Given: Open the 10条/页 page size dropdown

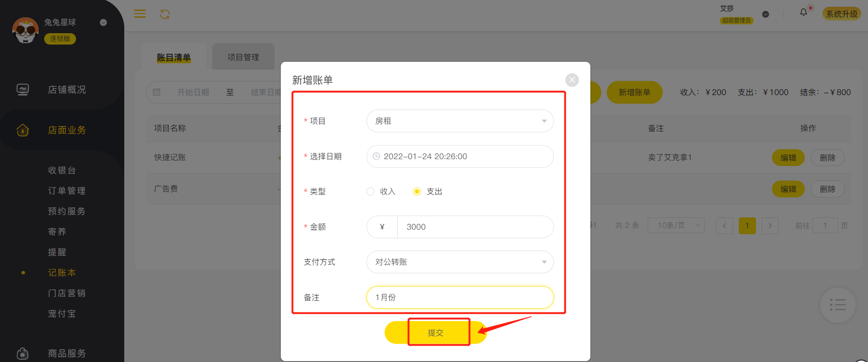Looking at the screenshot, I should (675, 226).
